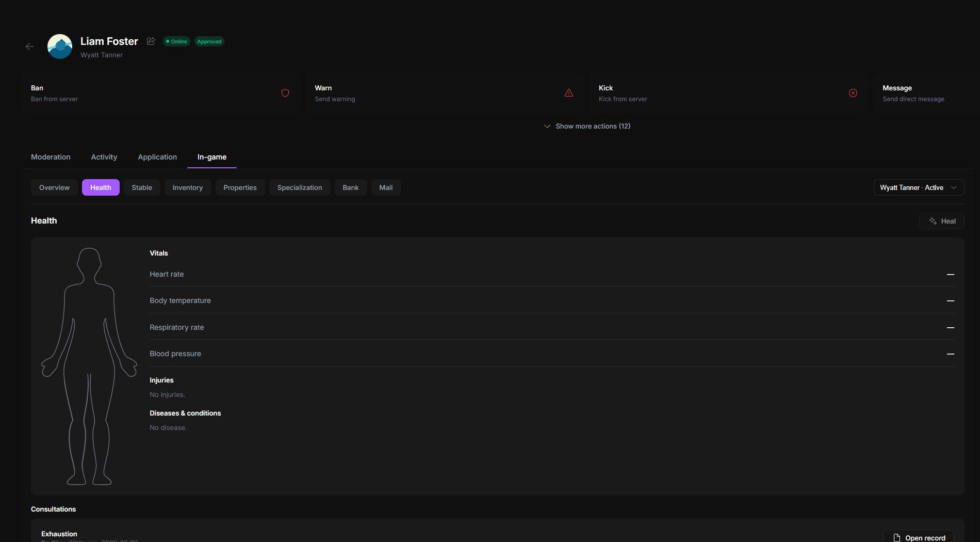The image size is (980, 542).
Task: Open record for Exhaustion consultation
Action: coord(919,537)
